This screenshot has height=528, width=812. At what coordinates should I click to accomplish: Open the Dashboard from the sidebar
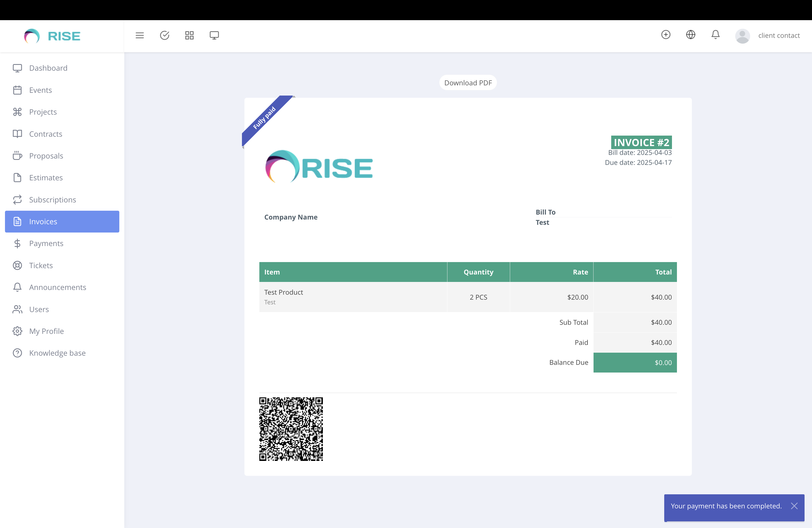[48, 68]
